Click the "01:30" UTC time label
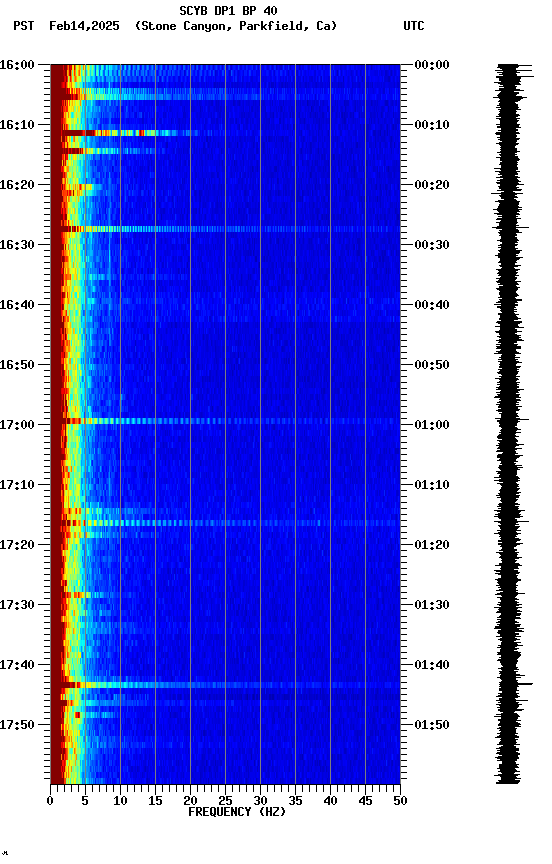The height and width of the screenshot is (864, 552). pyautogui.click(x=432, y=606)
